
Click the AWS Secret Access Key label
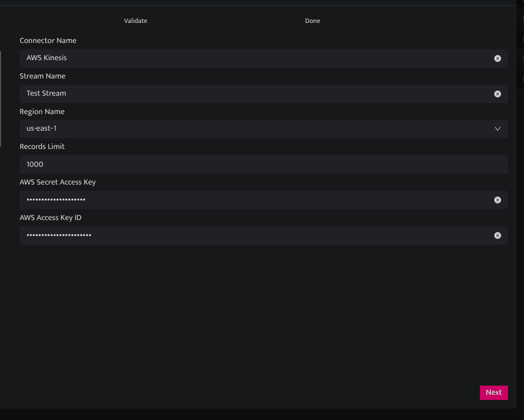tap(57, 182)
